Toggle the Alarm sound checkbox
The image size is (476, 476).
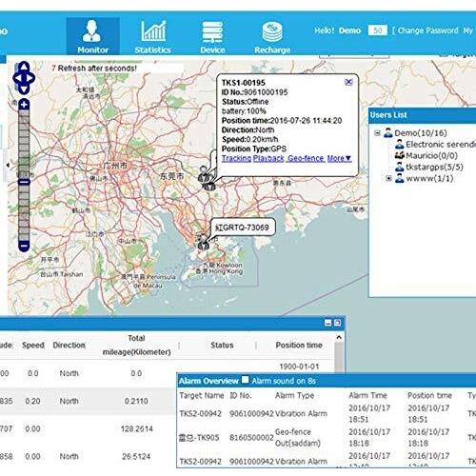click(245, 380)
